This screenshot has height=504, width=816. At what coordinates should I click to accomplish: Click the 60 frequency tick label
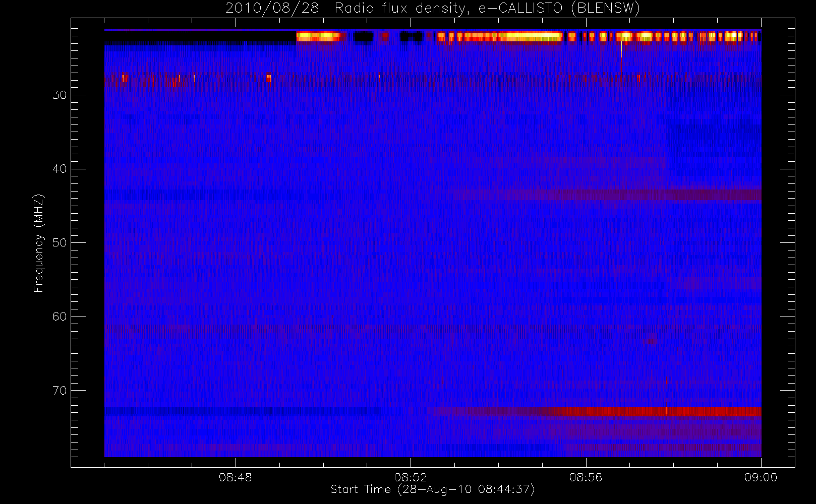(60, 317)
